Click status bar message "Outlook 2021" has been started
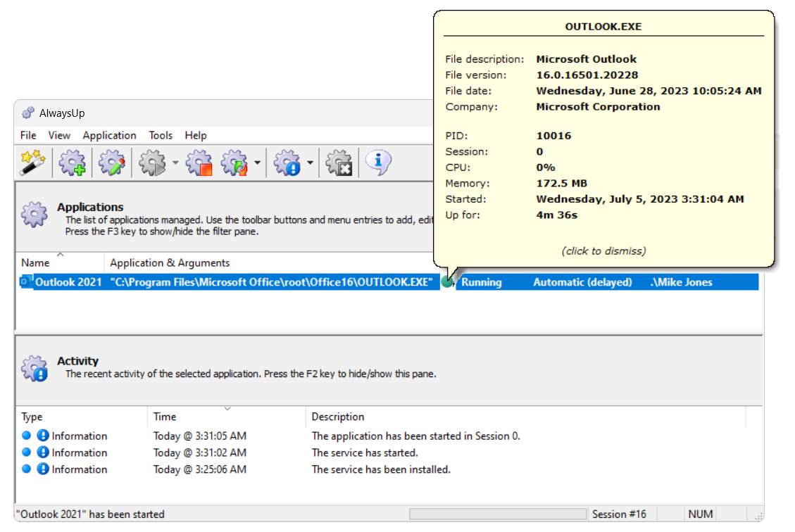The width and height of the screenshot is (795, 532). point(89,514)
